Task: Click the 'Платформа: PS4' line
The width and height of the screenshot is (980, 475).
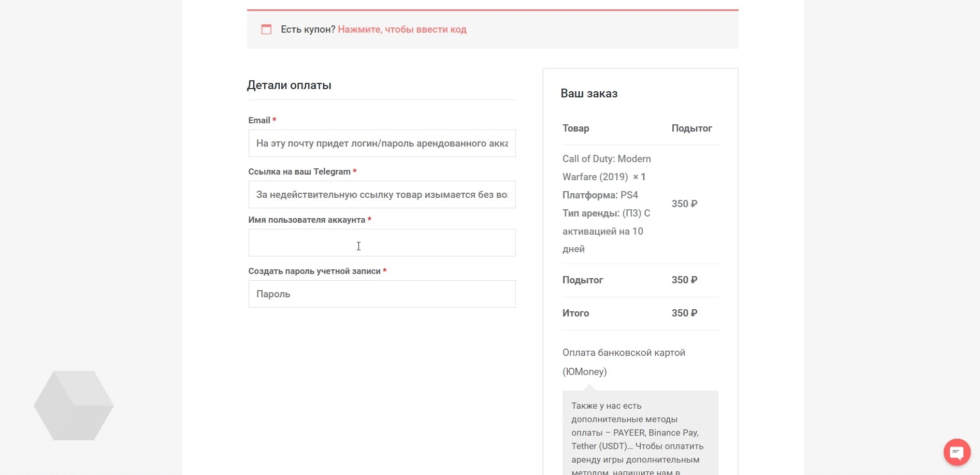Action: (x=600, y=195)
